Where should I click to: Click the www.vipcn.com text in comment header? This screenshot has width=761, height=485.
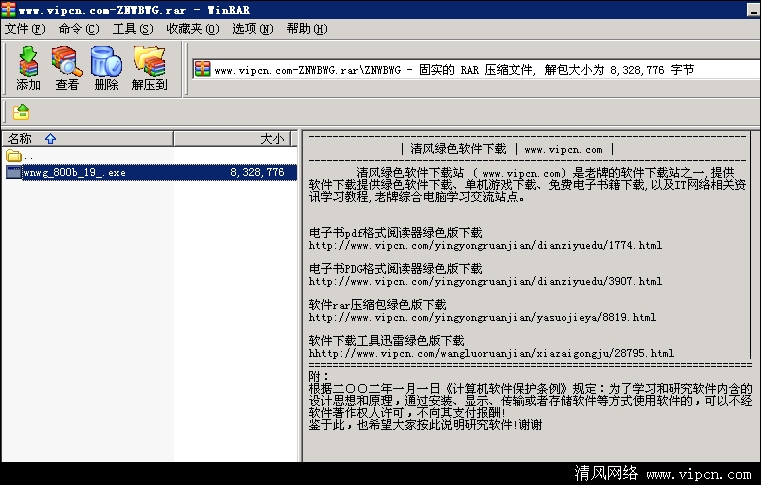click(563, 150)
